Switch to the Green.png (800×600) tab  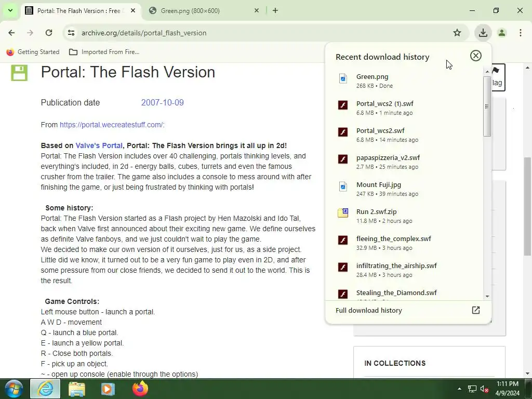click(204, 10)
